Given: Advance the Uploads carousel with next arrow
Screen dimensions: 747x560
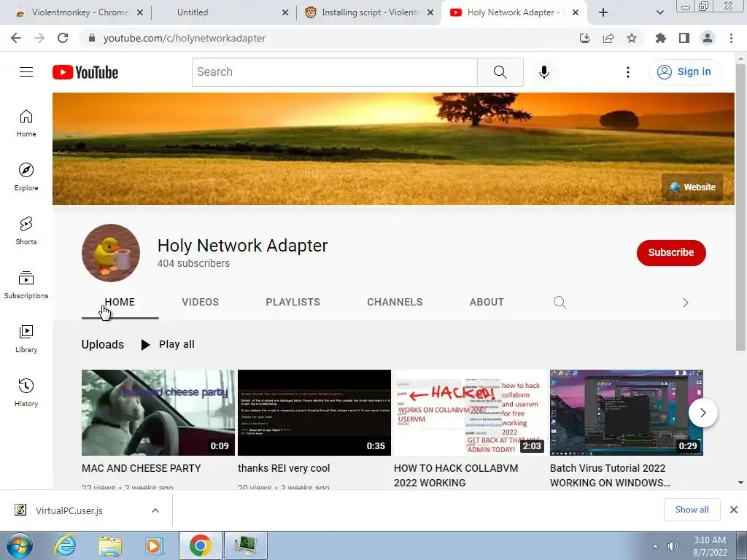Looking at the screenshot, I should coord(703,413).
